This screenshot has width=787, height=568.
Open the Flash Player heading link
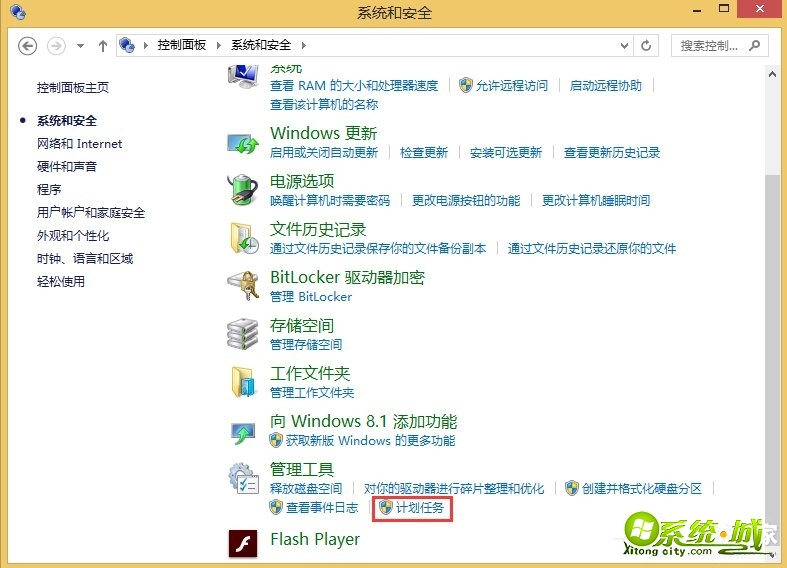click(315, 539)
